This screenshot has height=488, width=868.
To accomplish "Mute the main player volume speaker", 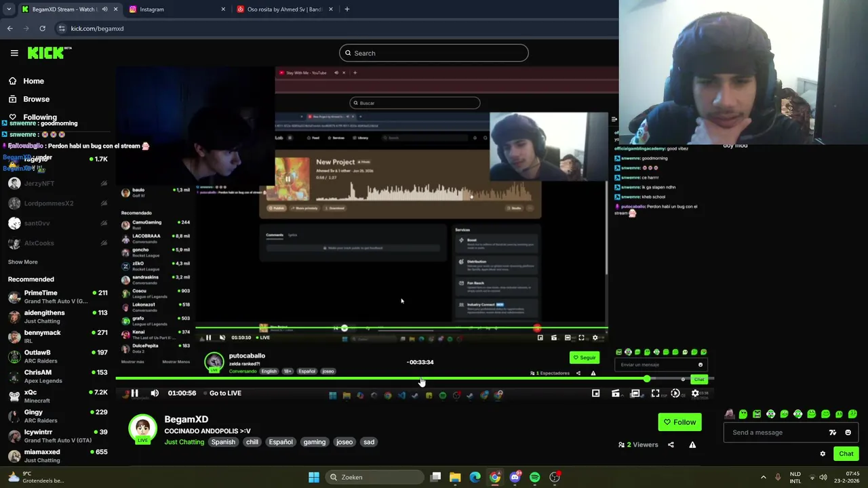I will coord(155,393).
